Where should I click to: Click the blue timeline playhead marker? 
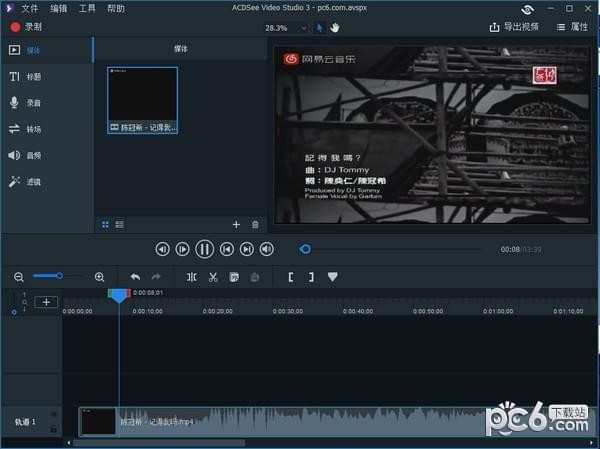[119, 296]
